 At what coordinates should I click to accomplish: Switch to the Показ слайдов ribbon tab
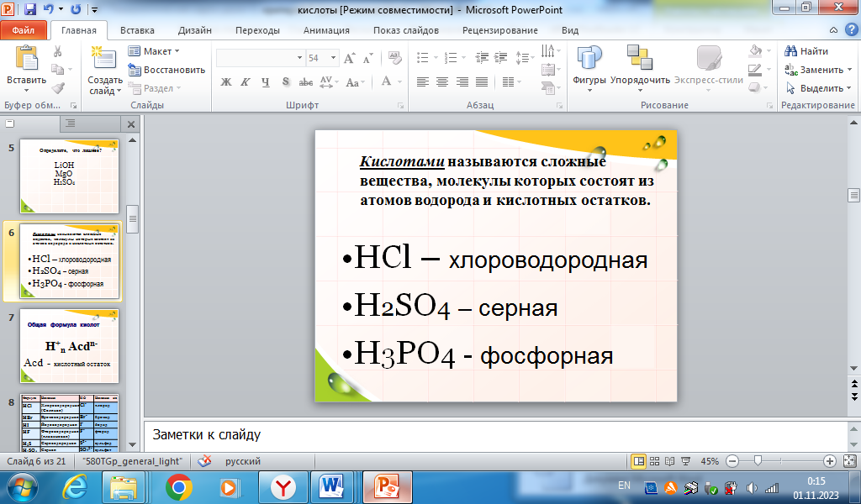coord(406,30)
